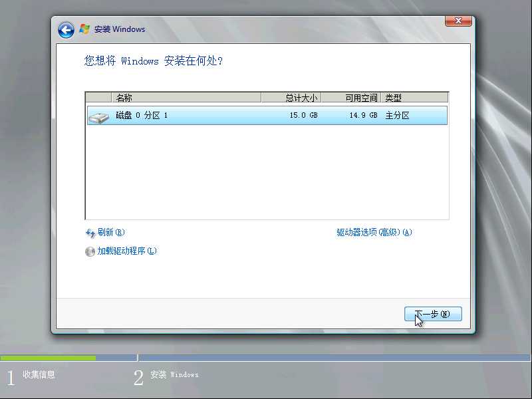This screenshot has width=532, height=399.
Task: Click the Windows flag logo in title bar
Action: tap(84, 29)
